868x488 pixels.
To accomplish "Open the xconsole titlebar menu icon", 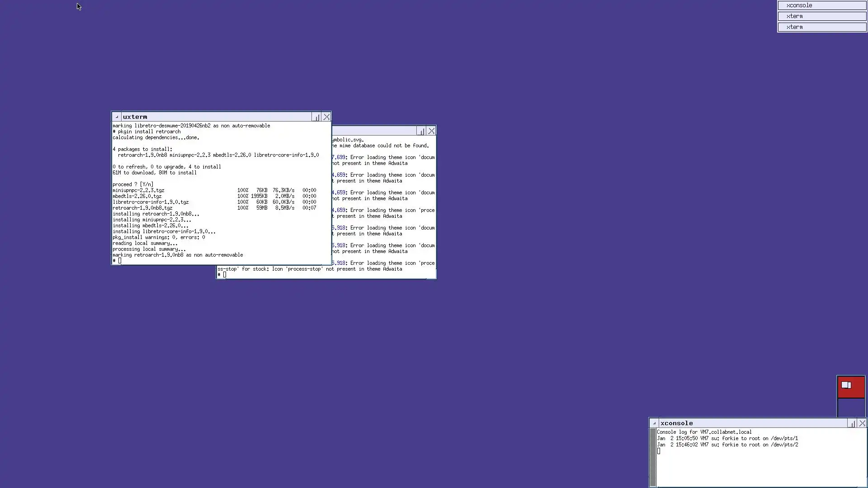I will pyautogui.click(x=654, y=423).
